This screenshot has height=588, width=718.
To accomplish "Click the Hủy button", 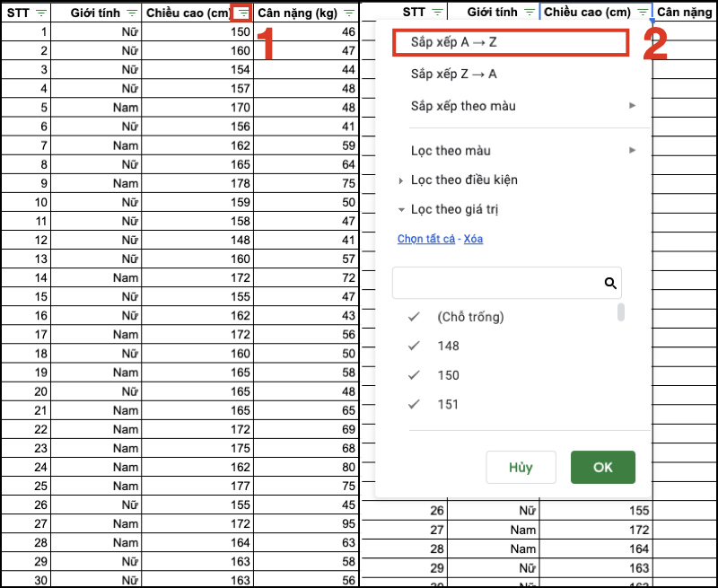I will (x=521, y=467).
